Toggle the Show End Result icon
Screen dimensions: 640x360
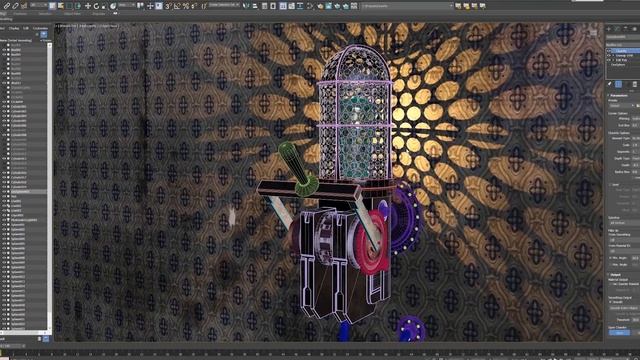click(x=618, y=84)
